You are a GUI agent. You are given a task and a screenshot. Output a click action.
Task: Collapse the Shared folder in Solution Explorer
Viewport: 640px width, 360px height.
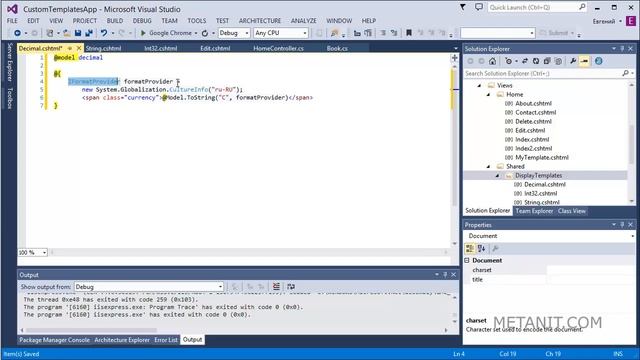pyautogui.click(x=489, y=167)
